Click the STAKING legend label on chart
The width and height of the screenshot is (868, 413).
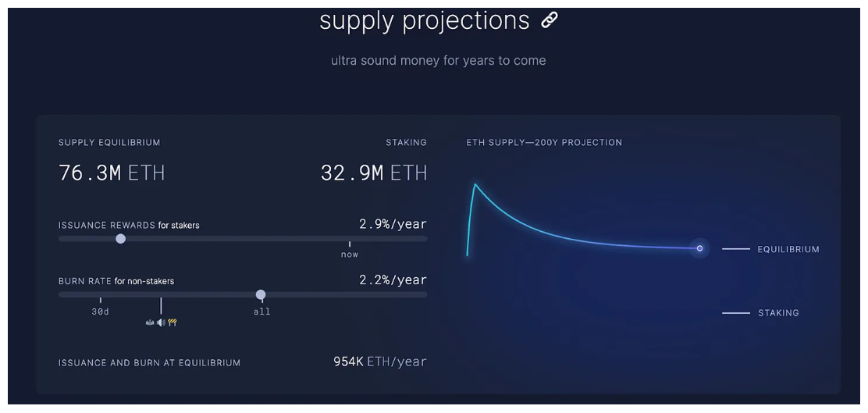(x=778, y=313)
